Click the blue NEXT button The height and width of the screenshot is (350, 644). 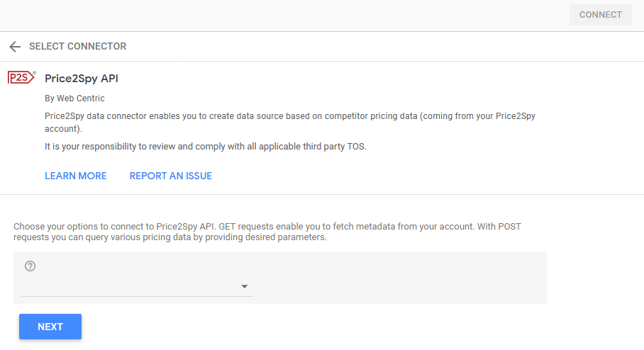[x=50, y=327]
